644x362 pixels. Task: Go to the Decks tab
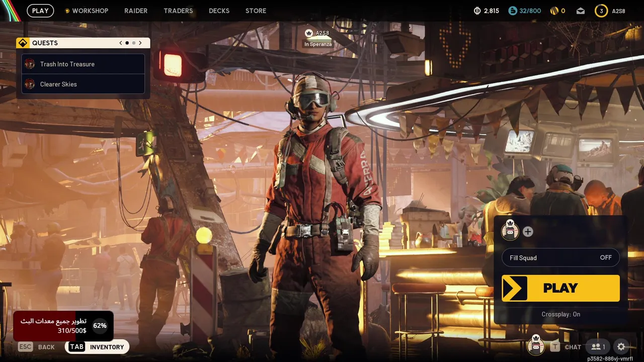tap(219, 11)
